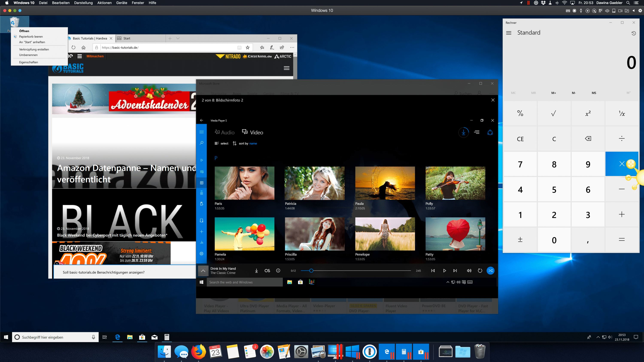Switch to the Start tab in Edge
This screenshot has height=362, width=644.
(x=127, y=38)
